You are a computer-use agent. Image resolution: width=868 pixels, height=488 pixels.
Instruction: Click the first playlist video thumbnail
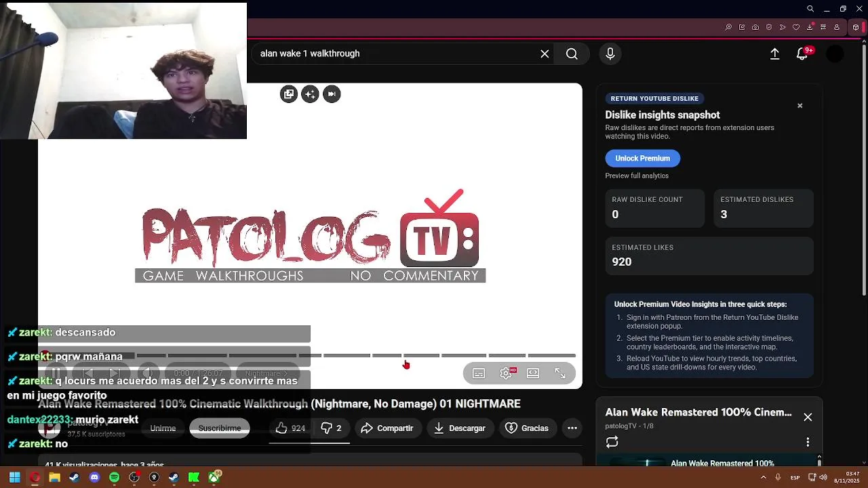[638, 463]
